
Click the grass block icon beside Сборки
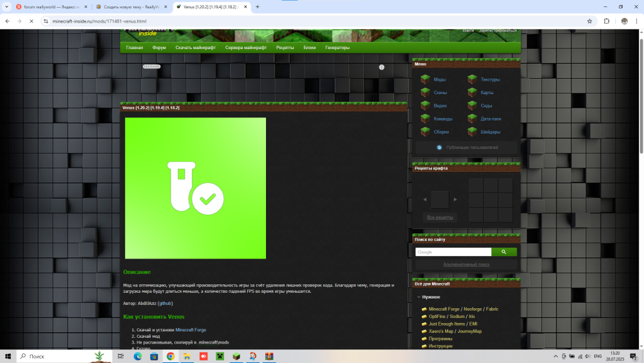tap(425, 132)
